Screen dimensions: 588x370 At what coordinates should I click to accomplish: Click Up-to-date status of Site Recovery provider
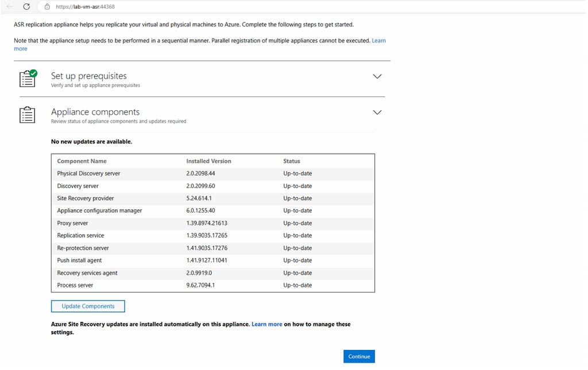297,198
